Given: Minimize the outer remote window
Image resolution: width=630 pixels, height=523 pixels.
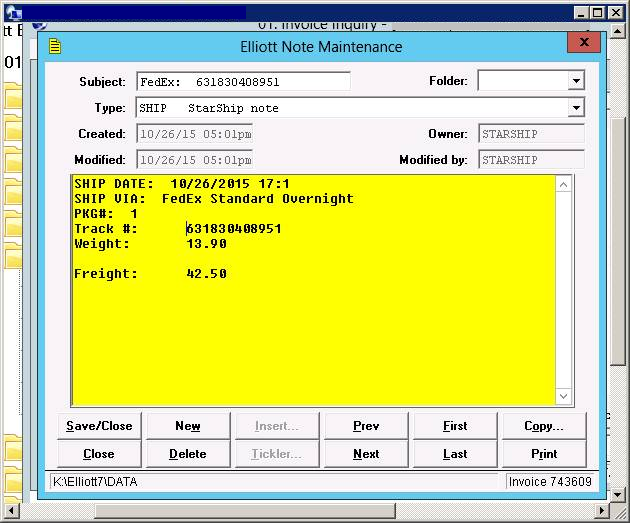Looking at the screenshot, I should (x=581, y=13).
